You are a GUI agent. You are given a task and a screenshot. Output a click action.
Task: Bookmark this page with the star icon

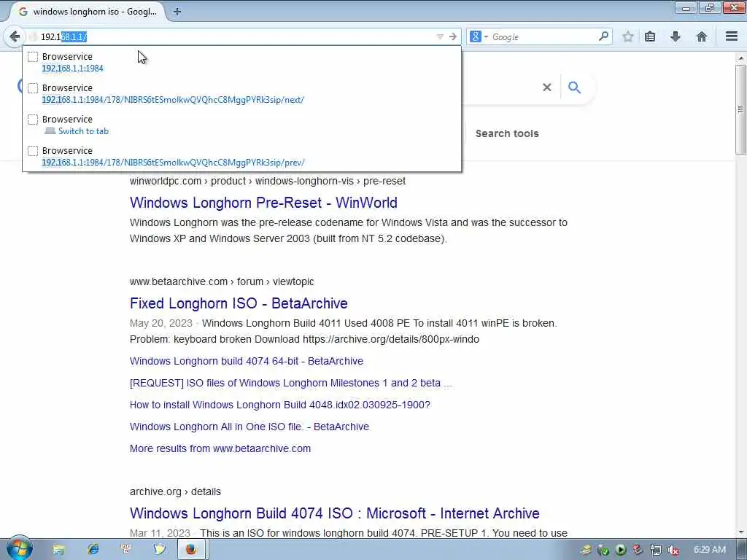click(x=628, y=36)
